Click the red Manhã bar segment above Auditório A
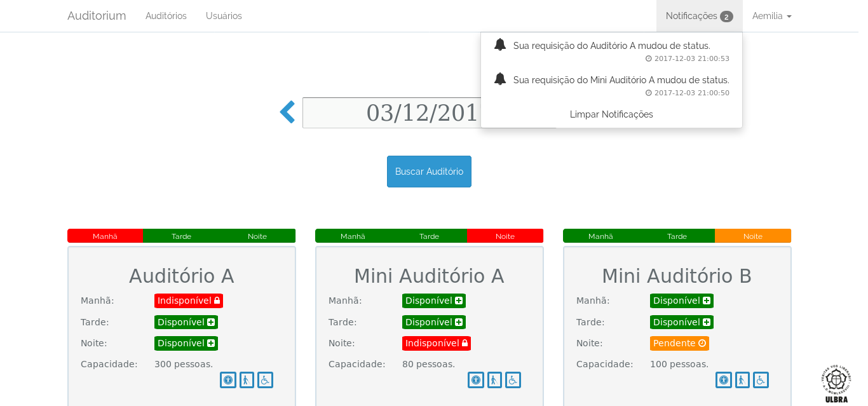This screenshot has width=868, height=406. pos(105,236)
